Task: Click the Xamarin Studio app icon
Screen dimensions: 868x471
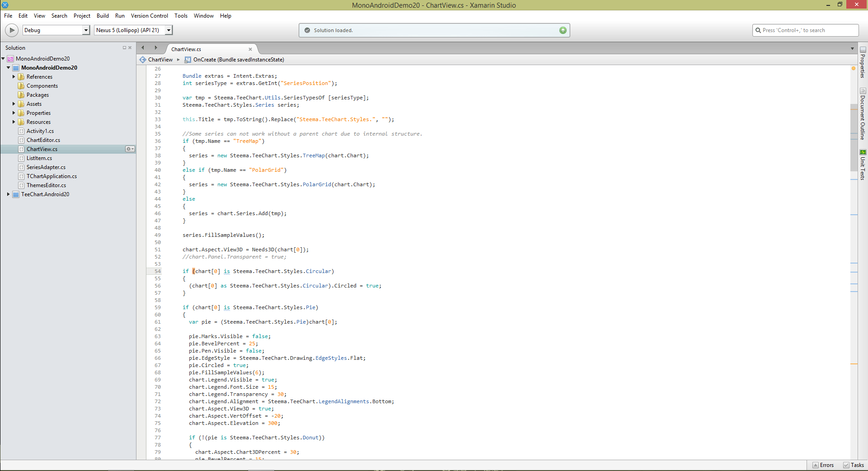Action: (5, 5)
